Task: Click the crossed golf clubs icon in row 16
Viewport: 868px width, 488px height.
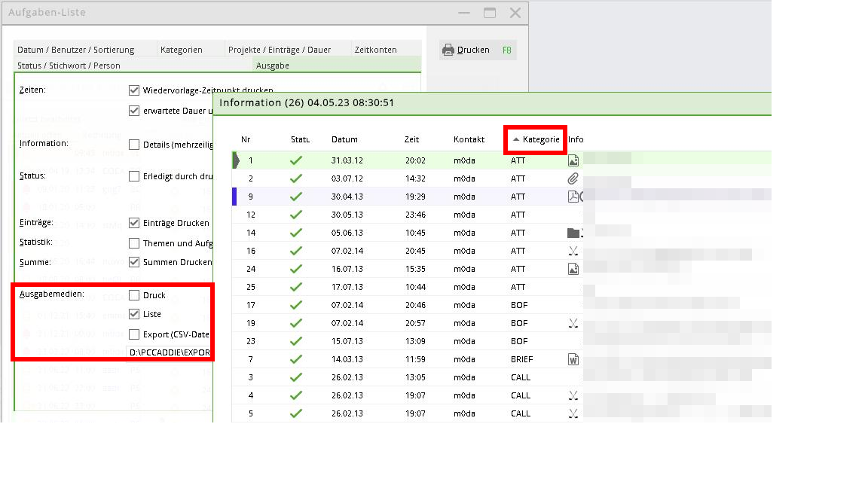Action: [573, 251]
